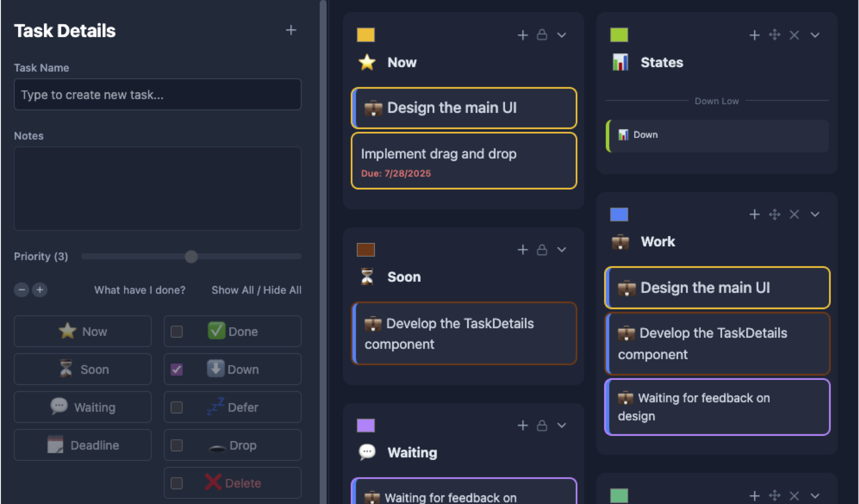Remove the Work panel with X icon

pos(794,214)
